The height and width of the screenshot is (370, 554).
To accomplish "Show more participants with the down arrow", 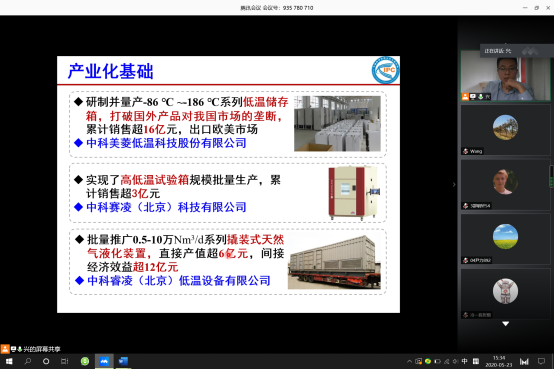I will [x=506, y=324].
